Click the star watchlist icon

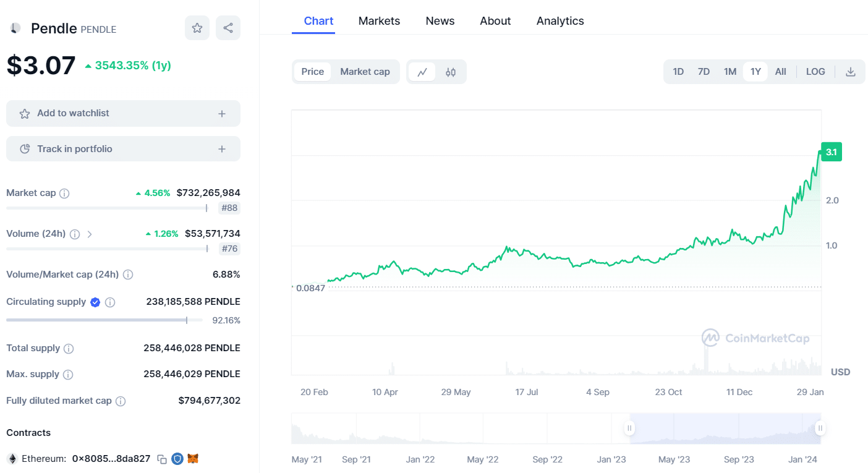(197, 28)
